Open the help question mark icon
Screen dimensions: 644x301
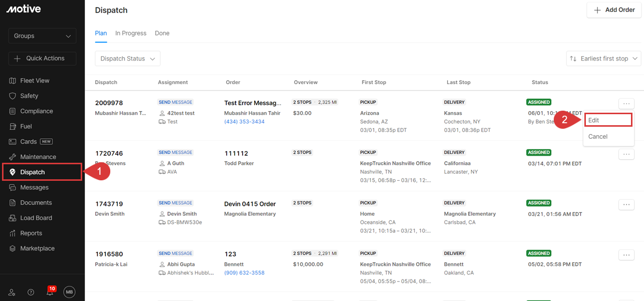pyautogui.click(x=31, y=292)
